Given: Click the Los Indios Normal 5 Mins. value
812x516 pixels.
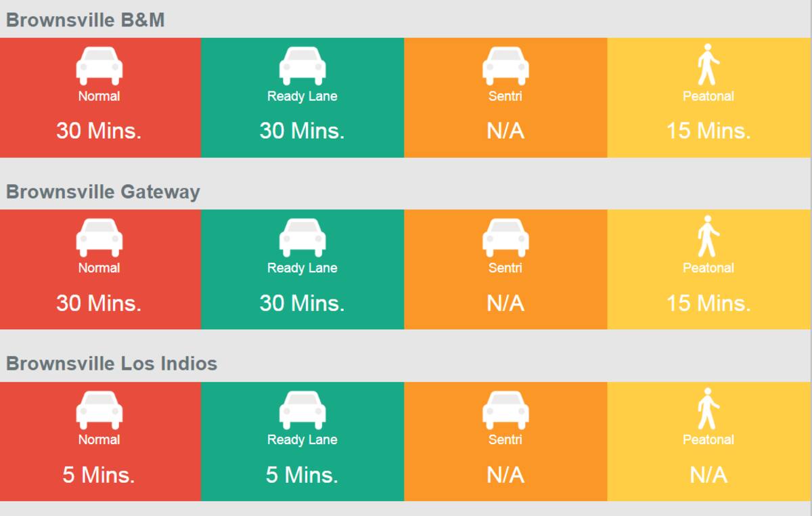Looking at the screenshot, I should [x=99, y=474].
